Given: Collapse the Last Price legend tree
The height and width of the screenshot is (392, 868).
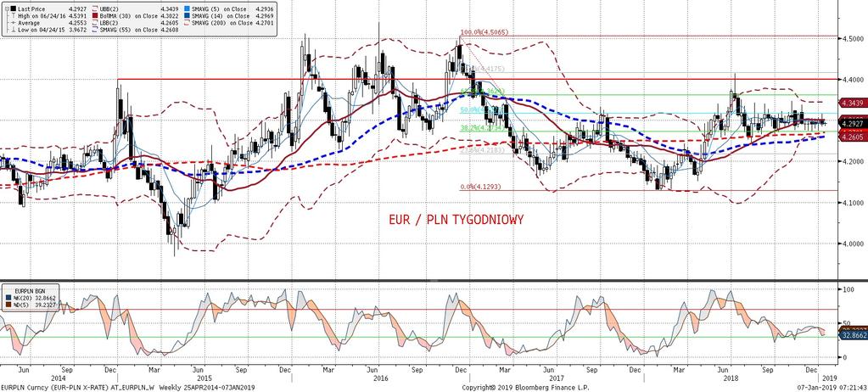Looking at the screenshot, I should point(7,8).
